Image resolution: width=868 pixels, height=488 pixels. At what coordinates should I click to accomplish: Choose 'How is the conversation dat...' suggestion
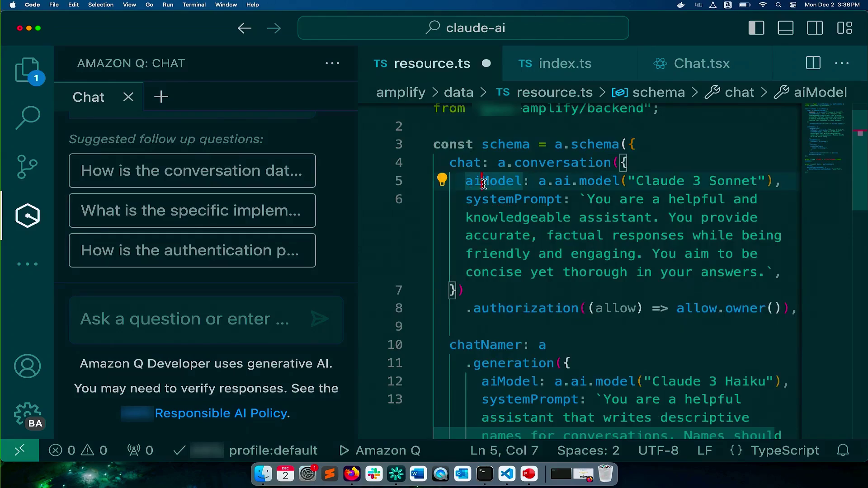pyautogui.click(x=192, y=171)
